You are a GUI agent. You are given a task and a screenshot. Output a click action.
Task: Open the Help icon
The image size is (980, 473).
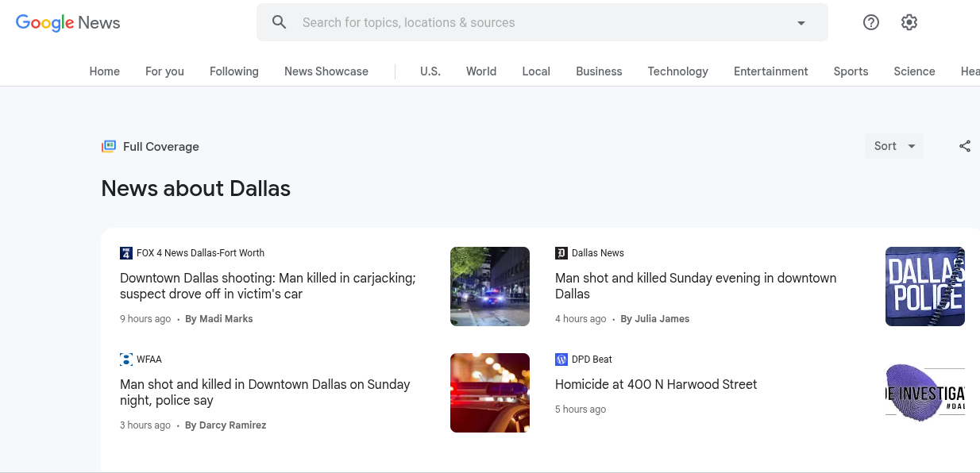[x=871, y=22]
